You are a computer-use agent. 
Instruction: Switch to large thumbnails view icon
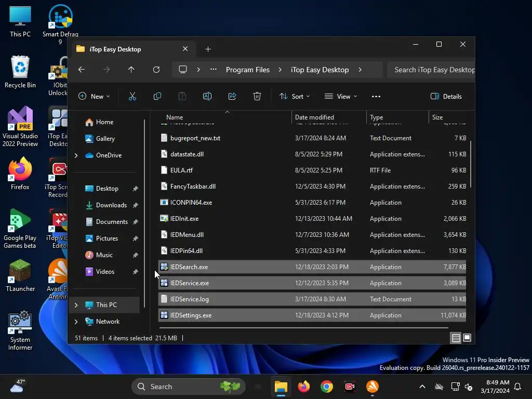(467, 338)
